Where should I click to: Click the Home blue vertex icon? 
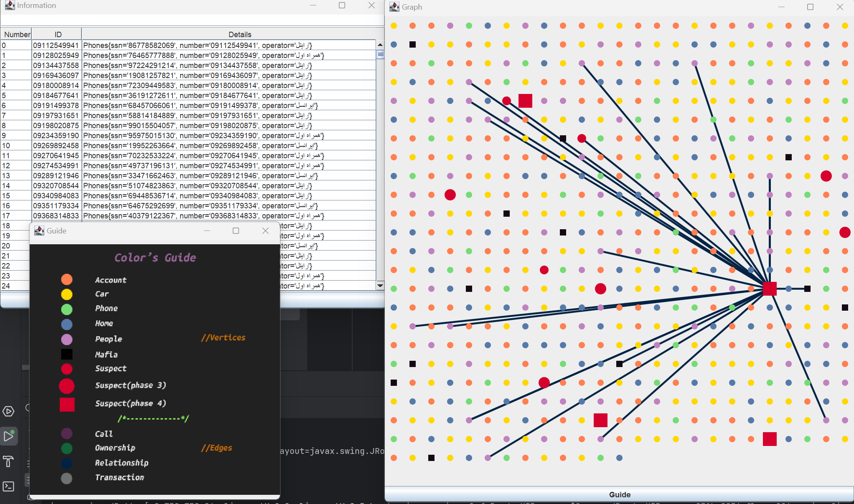66,323
